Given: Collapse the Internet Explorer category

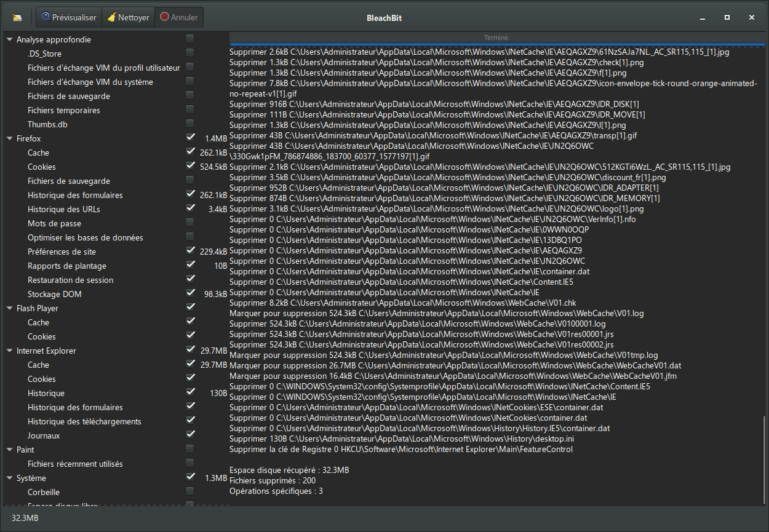Looking at the screenshot, I should (9, 351).
